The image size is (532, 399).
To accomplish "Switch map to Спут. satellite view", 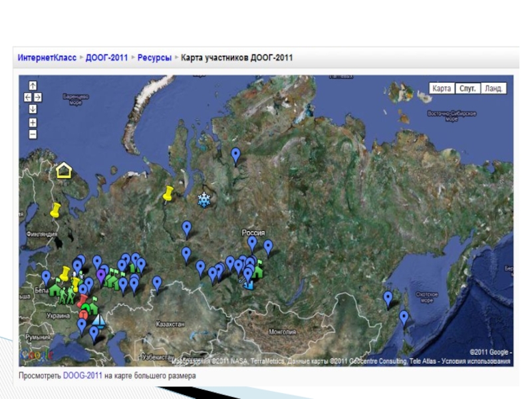I will (x=467, y=88).
